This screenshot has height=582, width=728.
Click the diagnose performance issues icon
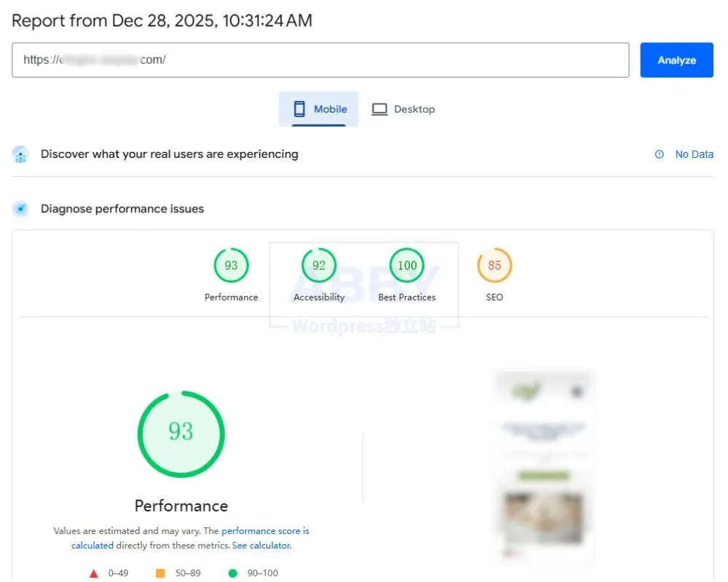(20, 209)
